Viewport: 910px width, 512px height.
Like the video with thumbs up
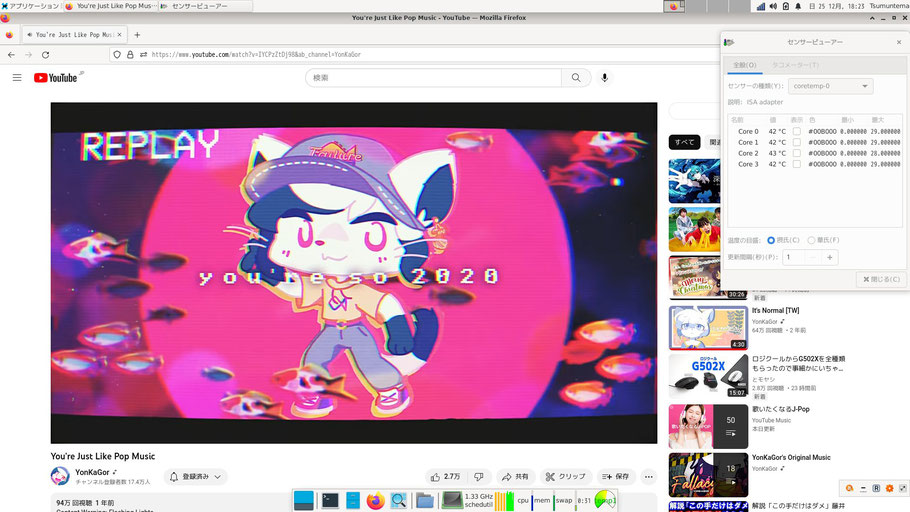coord(445,477)
